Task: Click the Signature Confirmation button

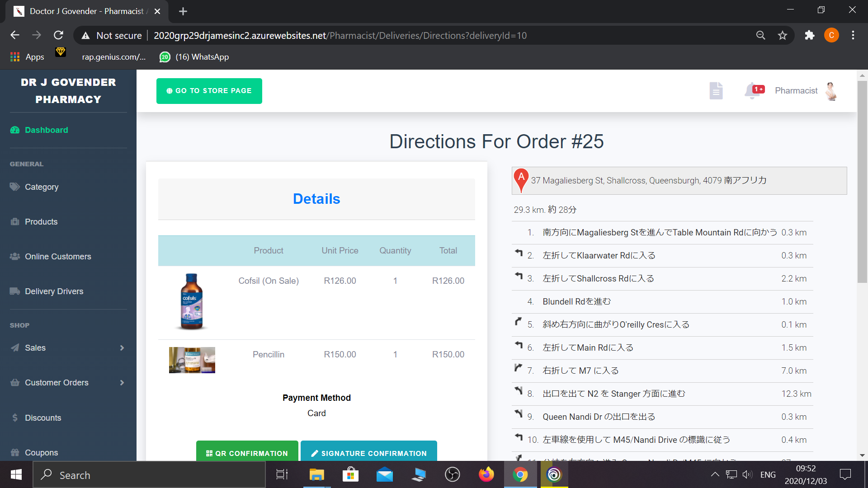Action: [x=368, y=452]
